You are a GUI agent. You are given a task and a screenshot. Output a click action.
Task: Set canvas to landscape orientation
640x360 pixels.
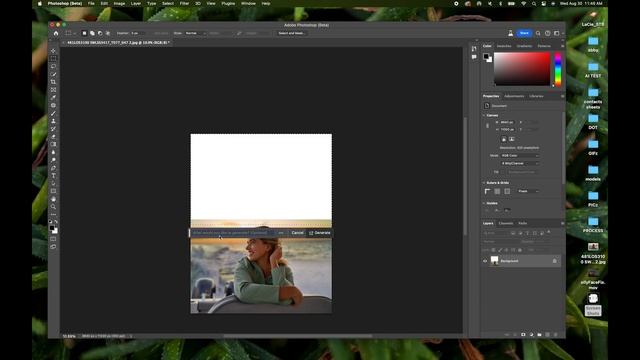coord(511,139)
